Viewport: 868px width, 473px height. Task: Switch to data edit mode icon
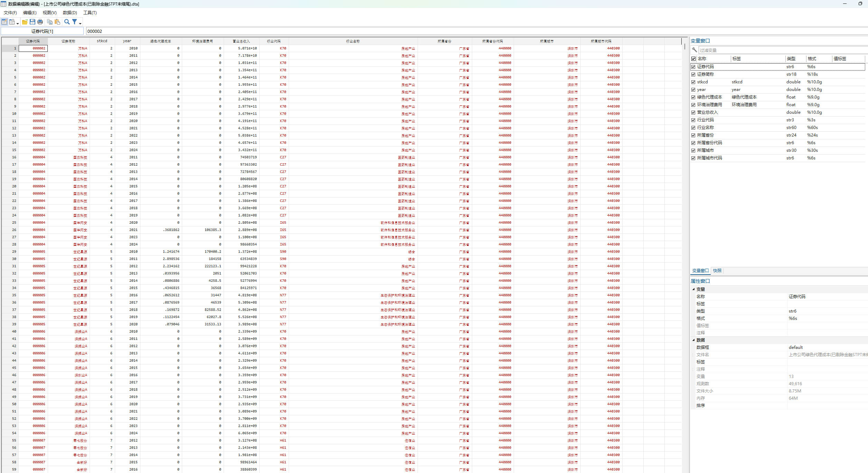pos(4,22)
